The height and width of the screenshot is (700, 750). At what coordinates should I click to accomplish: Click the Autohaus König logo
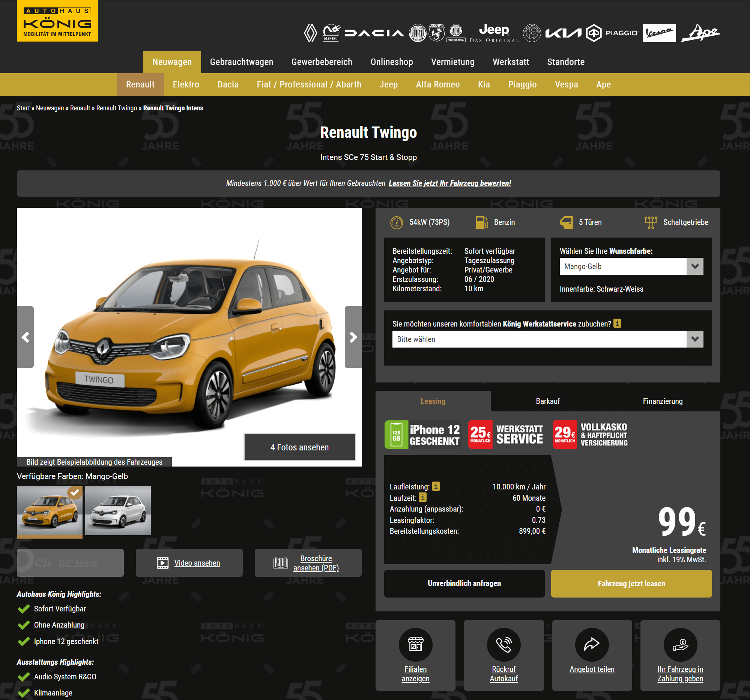click(57, 21)
